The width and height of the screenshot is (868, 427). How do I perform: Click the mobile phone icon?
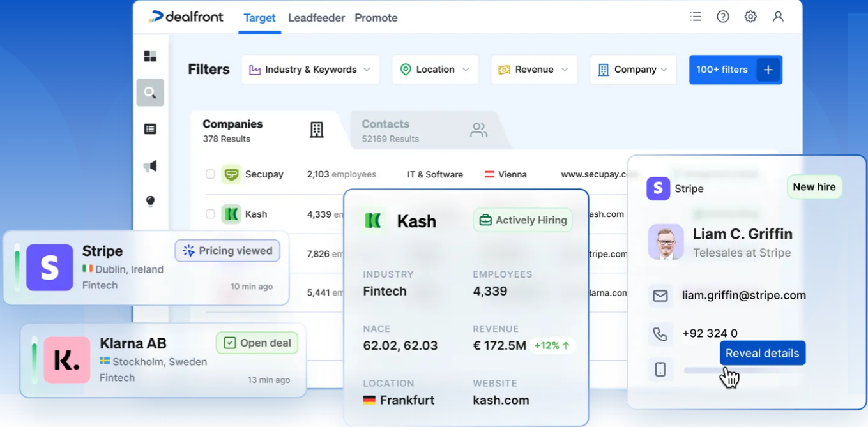click(x=660, y=369)
